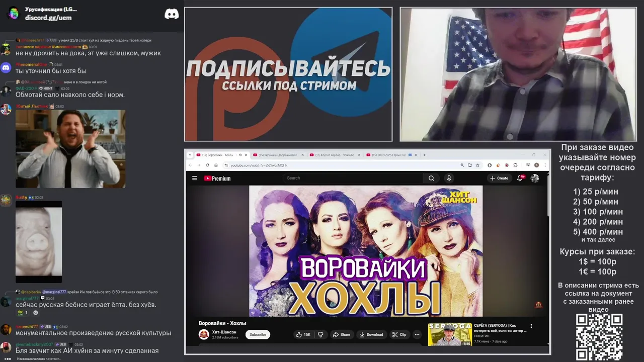Open the YouTube hamburger guide menu
644x362 pixels.
(x=194, y=178)
